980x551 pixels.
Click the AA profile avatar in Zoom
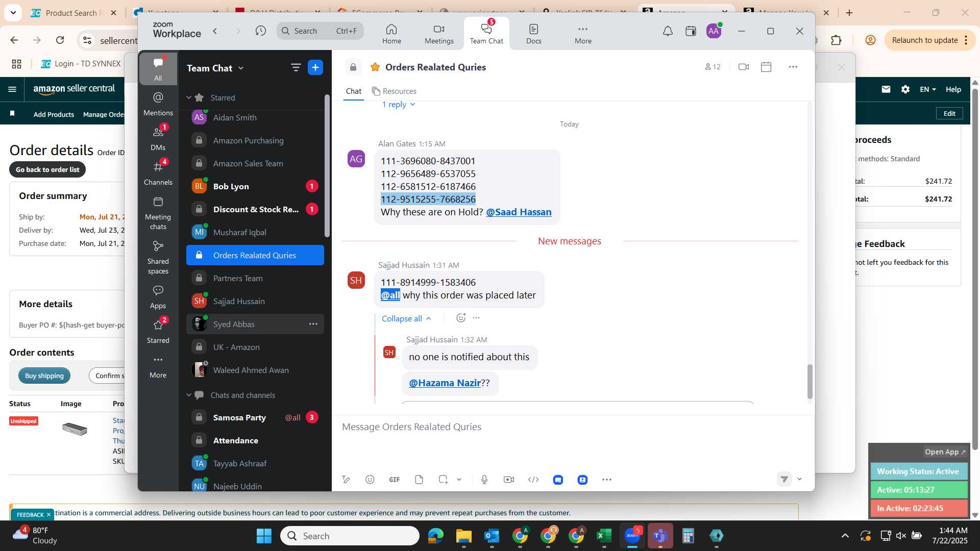tap(713, 31)
